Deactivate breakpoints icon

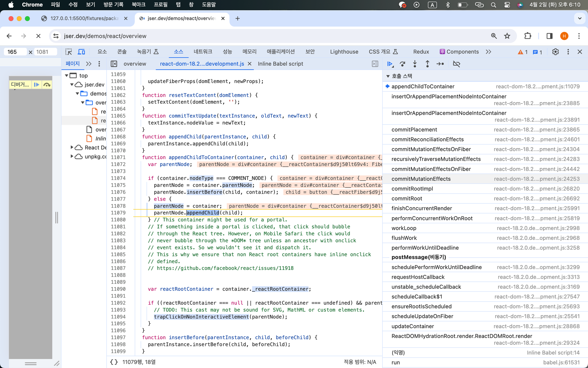(456, 64)
